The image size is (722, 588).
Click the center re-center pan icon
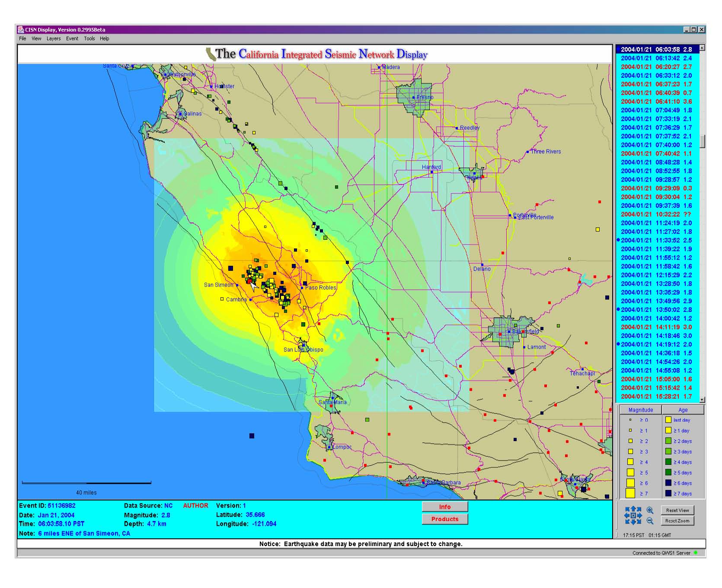point(633,515)
